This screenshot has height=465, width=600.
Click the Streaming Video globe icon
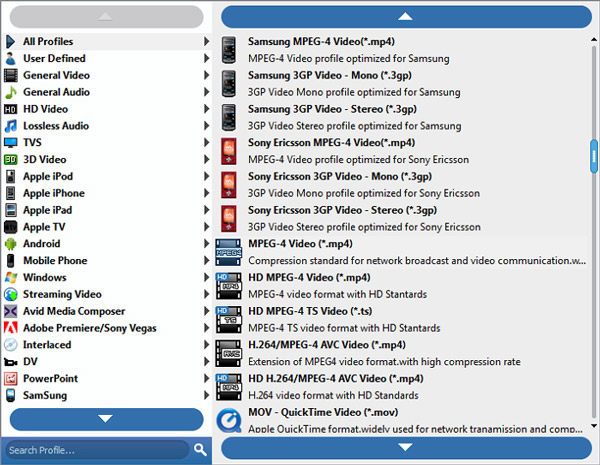11,294
